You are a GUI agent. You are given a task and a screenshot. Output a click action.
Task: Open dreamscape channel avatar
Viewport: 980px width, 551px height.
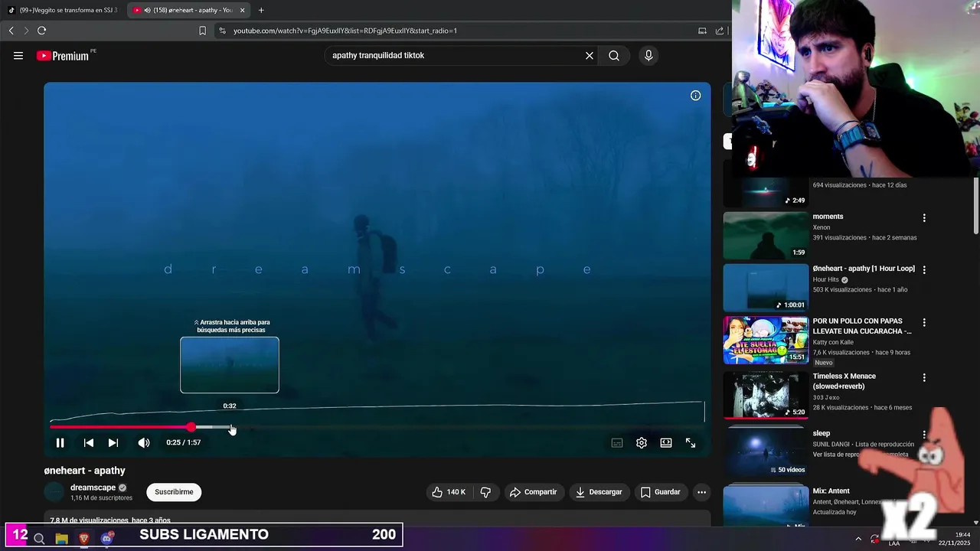[x=54, y=492]
